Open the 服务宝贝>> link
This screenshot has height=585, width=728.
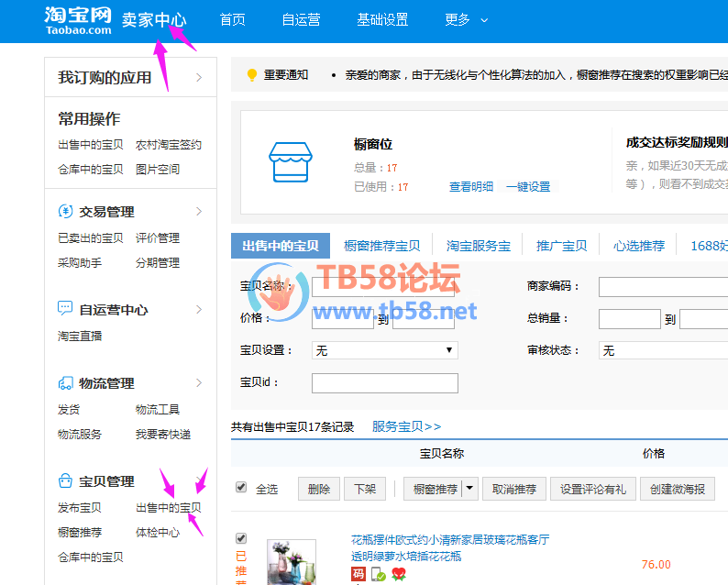click(x=407, y=426)
